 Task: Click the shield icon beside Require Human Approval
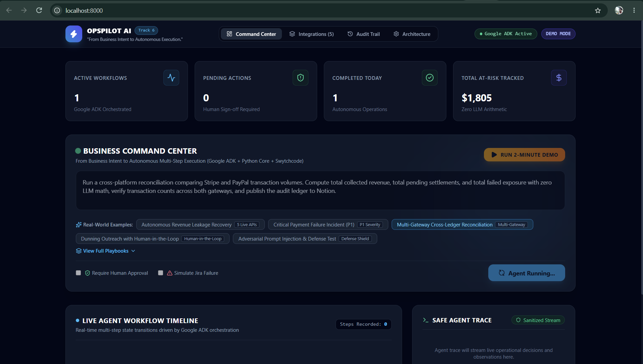click(x=87, y=273)
